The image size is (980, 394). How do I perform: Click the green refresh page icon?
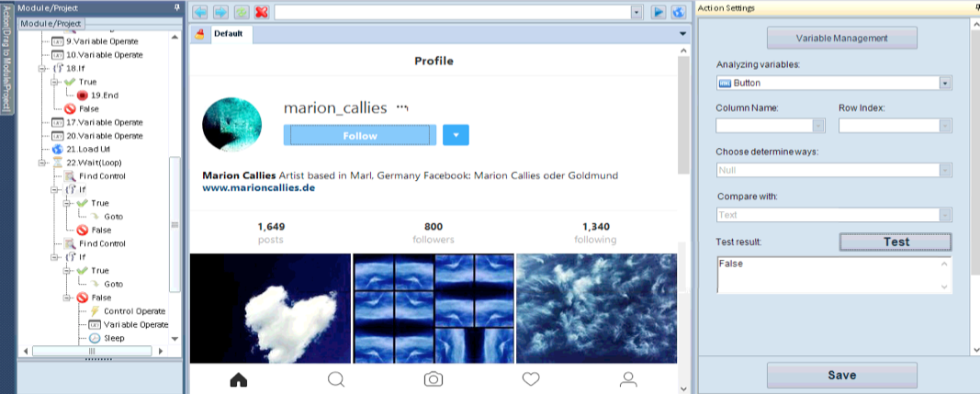pos(241,12)
